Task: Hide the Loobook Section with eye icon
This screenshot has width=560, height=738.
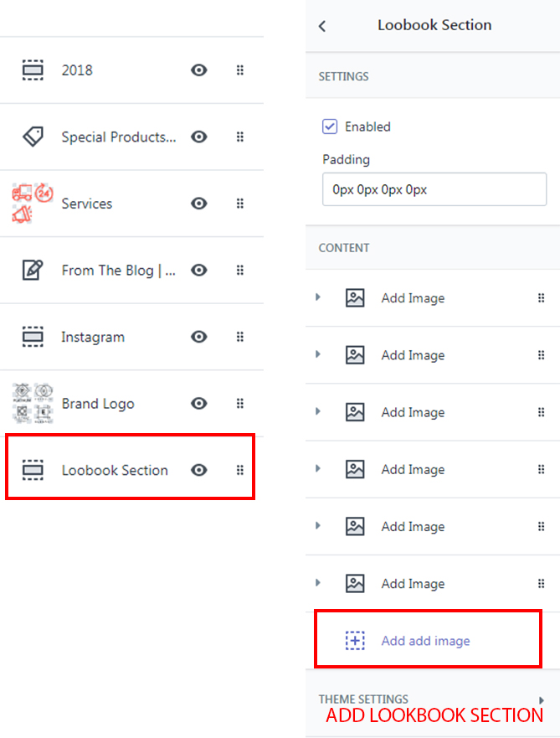Action: (x=199, y=470)
